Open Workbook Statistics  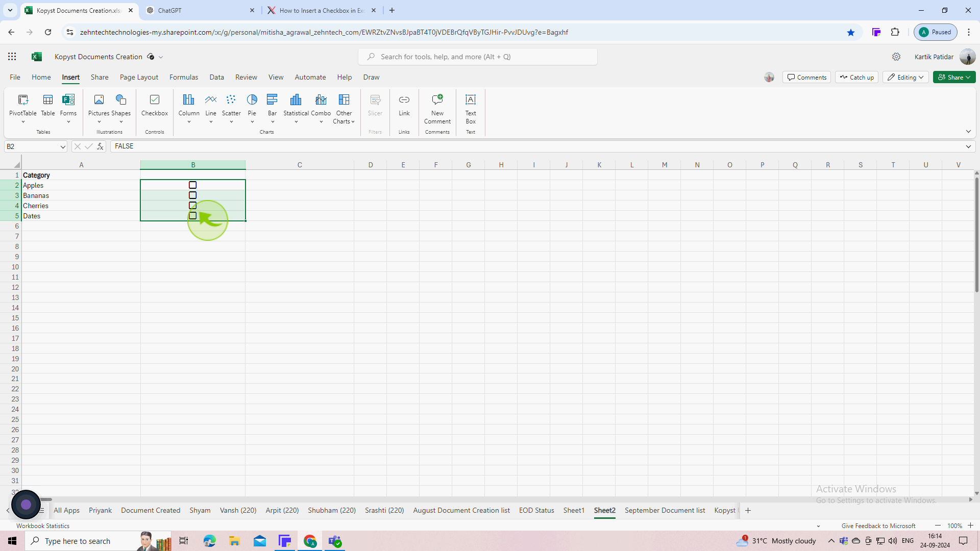click(x=43, y=526)
